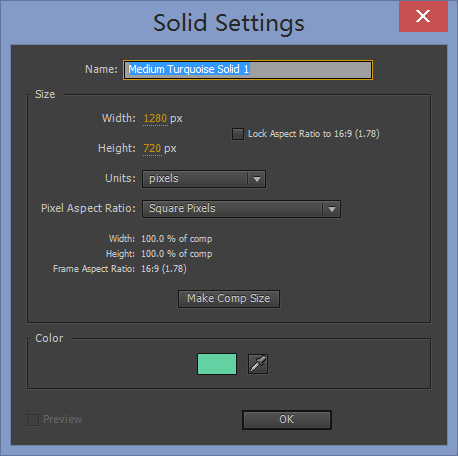Image resolution: width=458 pixels, height=456 pixels.
Task: Click the Lock Aspect Ratio label text
Action: 314,134
